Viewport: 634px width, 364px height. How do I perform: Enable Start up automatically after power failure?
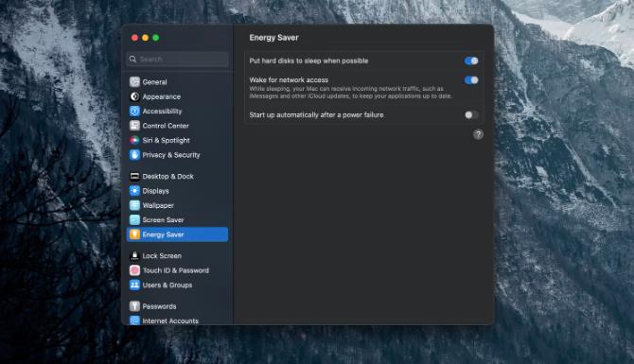pyautogui.click(x=471, y=115)
